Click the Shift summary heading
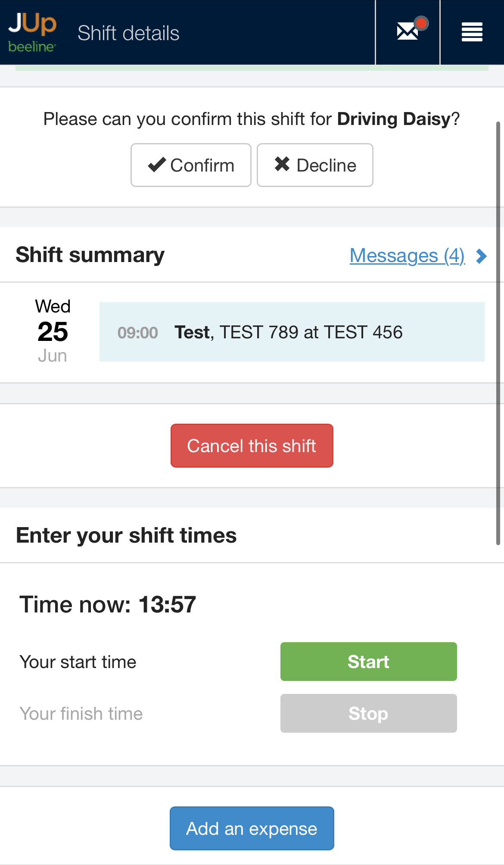504x865 pixels. click(x=90, y=255)
